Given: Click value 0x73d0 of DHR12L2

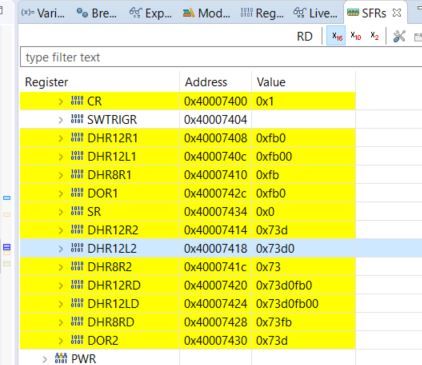Looking at the screenshot, I should click(x=275, y=249).
